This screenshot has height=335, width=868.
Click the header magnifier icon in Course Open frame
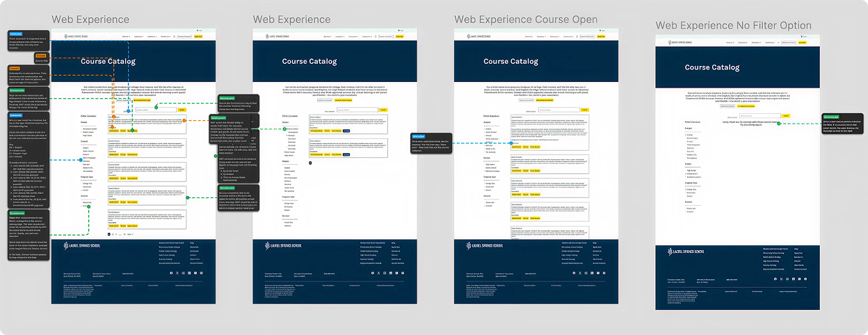577,36
